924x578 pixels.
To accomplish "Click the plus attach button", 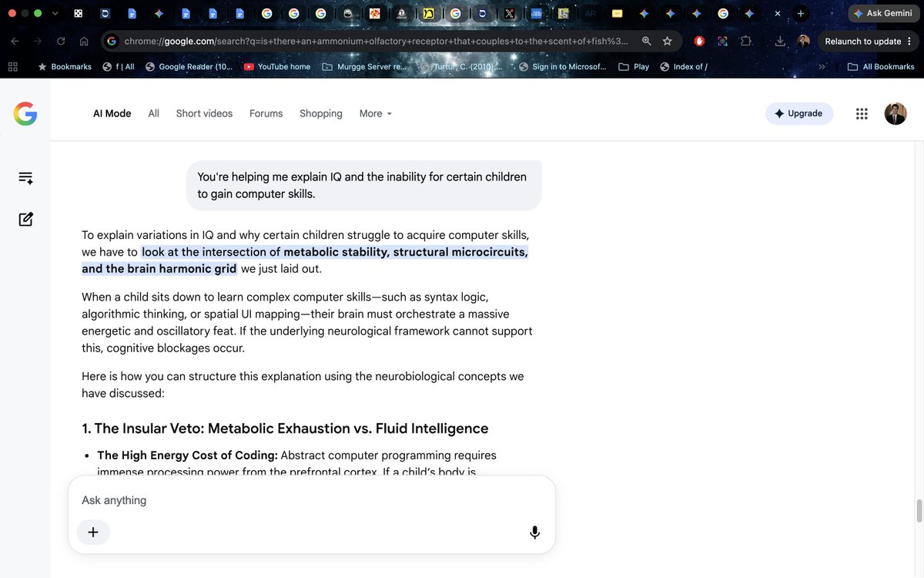I will pyautogui.click(x=93, y=532).
